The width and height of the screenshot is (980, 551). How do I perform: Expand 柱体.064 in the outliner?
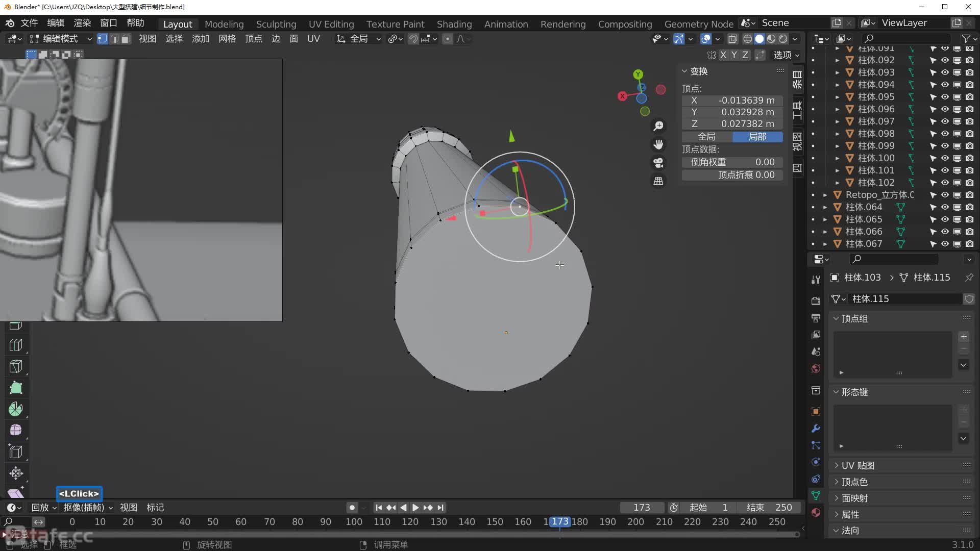pyautogui.click(x=825, y=207)
